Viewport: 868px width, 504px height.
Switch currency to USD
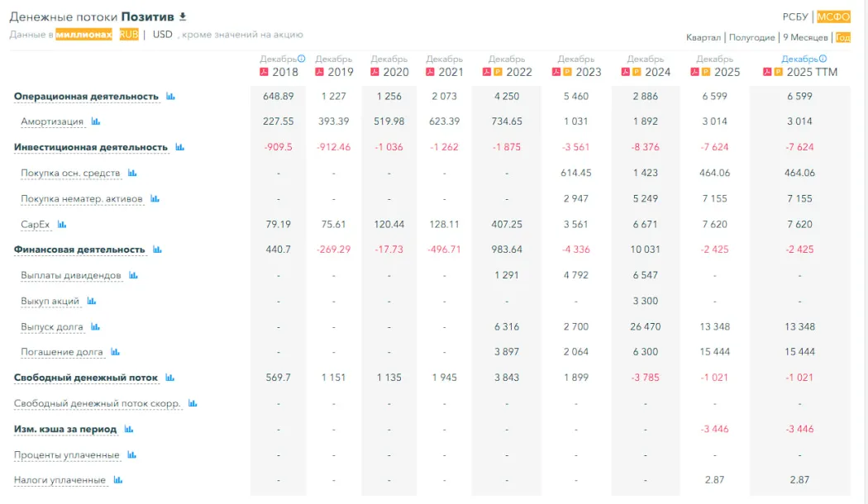click(x=163, y=35)
